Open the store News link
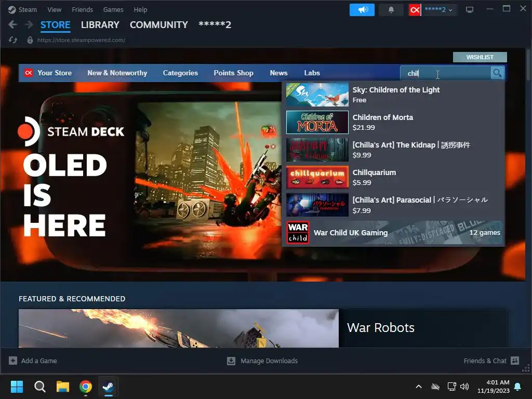This screenshot has height=399, width=532. coord(278,73)
